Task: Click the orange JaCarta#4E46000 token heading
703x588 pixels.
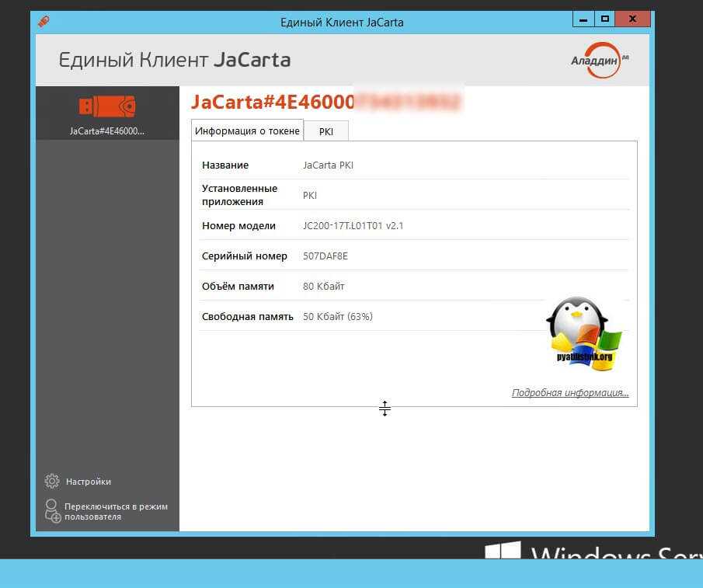Action: [273, 102]
